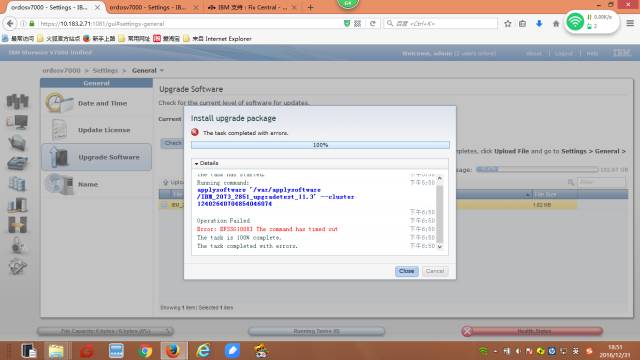Click the Running Tasks bar
The width and height of the screenshot is (640, 360).
pyautogui.click(x=316, y=331)
